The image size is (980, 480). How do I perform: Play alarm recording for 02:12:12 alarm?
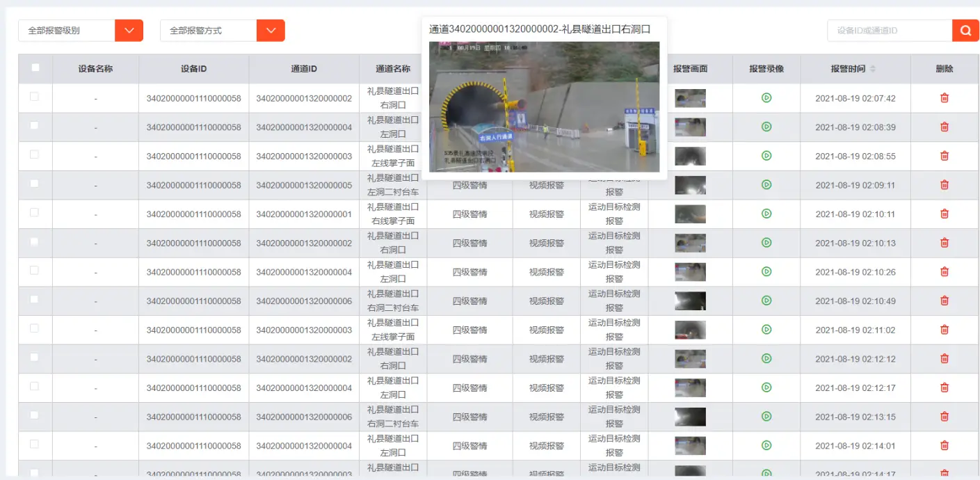[x=766, y=358]
